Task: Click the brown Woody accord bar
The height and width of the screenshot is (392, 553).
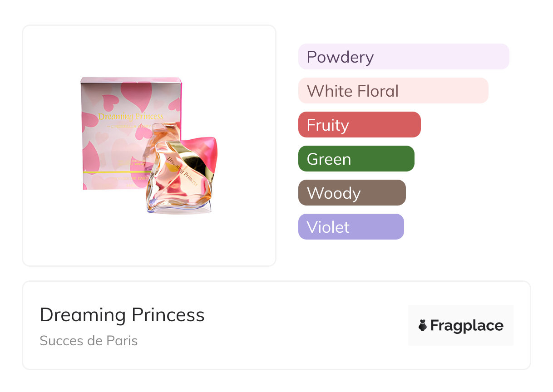Action: pos(351,193)
